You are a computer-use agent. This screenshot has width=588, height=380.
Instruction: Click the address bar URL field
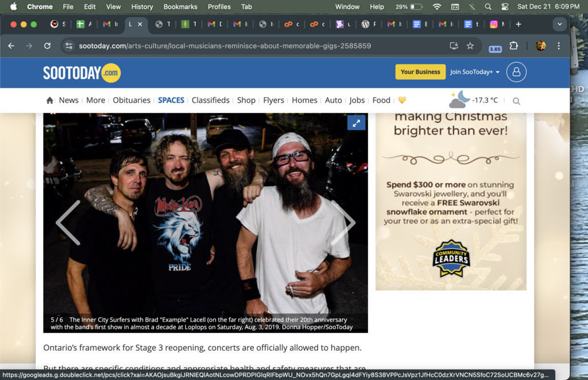[230, 46]
